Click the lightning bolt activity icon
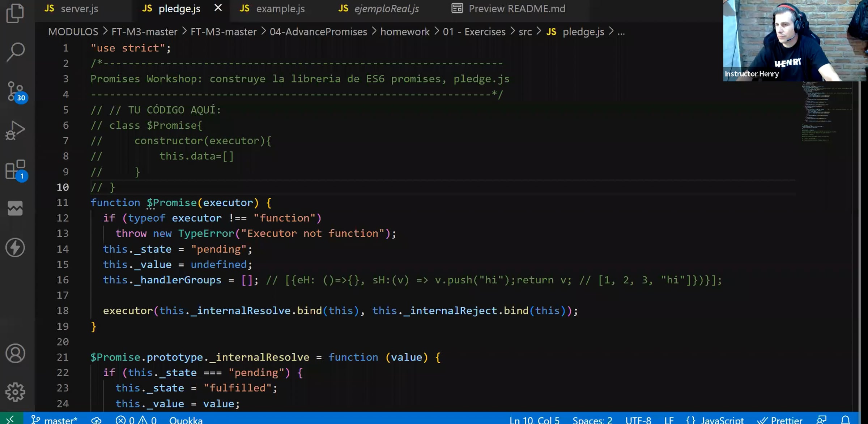The height and width of the screenshot is (424, 868). pyautogui.click(x=15, y=248)
